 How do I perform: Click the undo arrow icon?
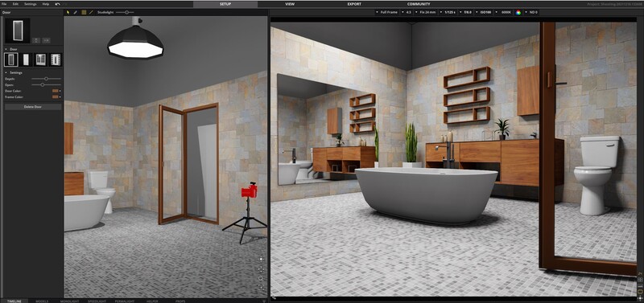tap(57, 4)
